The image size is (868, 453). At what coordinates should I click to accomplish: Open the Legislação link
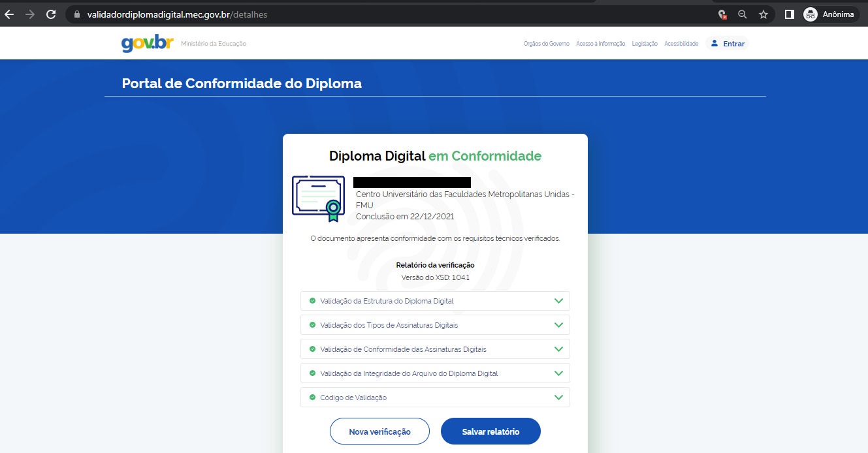pyautogui.click(x=645, y=44)
